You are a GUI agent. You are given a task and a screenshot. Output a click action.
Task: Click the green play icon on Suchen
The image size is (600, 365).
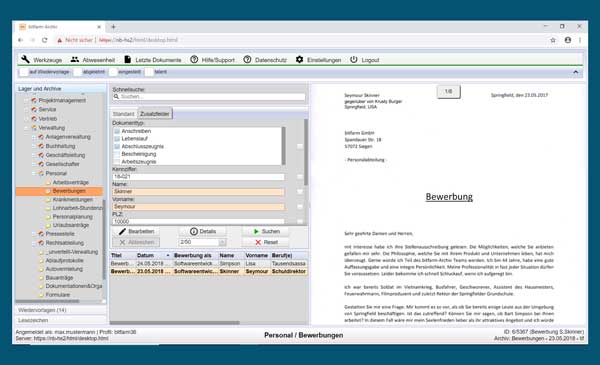click(256, 231)
